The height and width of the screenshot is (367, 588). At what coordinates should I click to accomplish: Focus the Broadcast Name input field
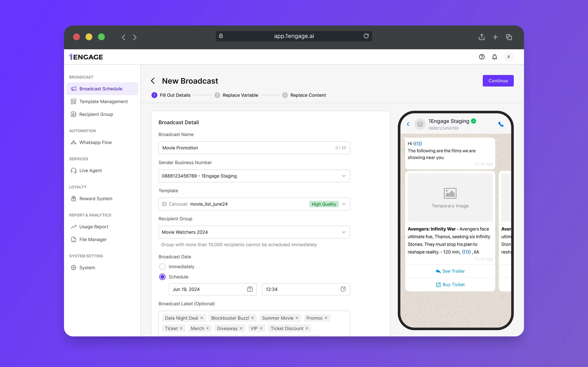point(254,148)
